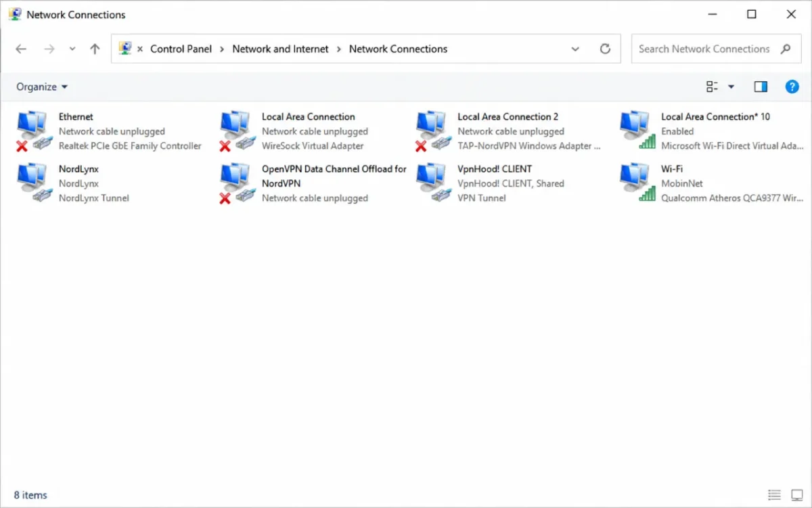The height and width of the screenshot is (508, 812).
Task: Open help with the question mark icon
Action: pyautogui.click(x=792, y=87)
